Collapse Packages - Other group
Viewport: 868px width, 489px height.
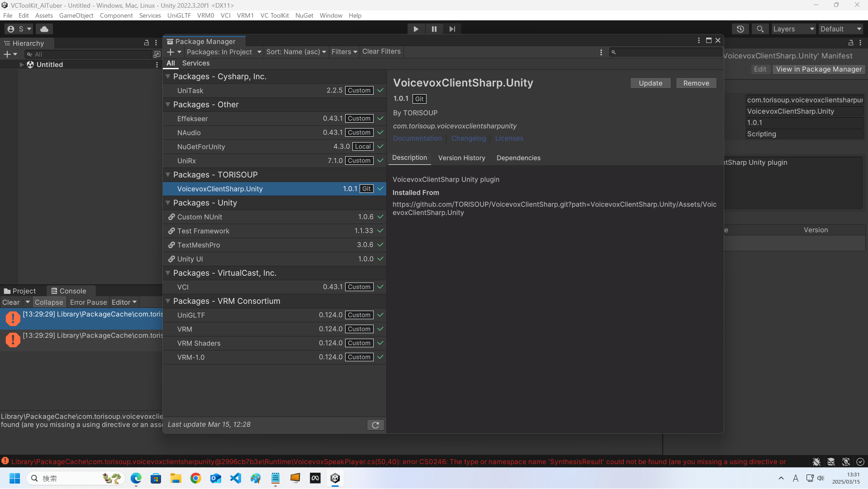point(168,105)
